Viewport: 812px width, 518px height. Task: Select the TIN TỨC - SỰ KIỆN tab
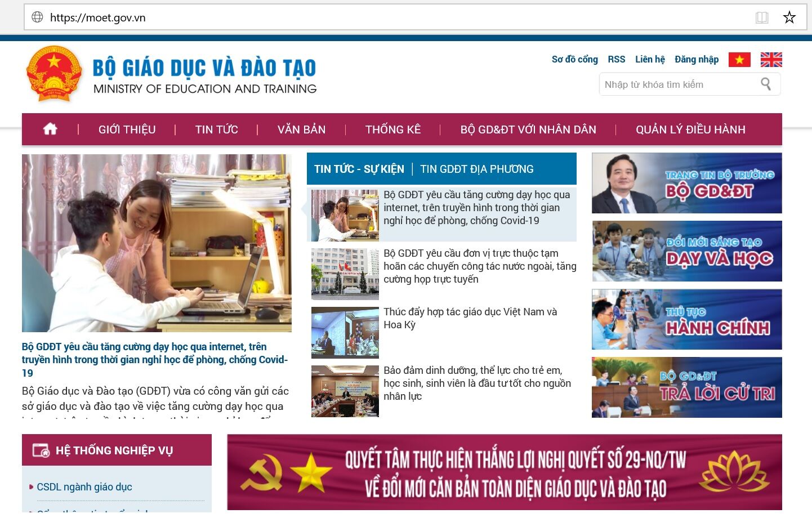pos(359,169)
